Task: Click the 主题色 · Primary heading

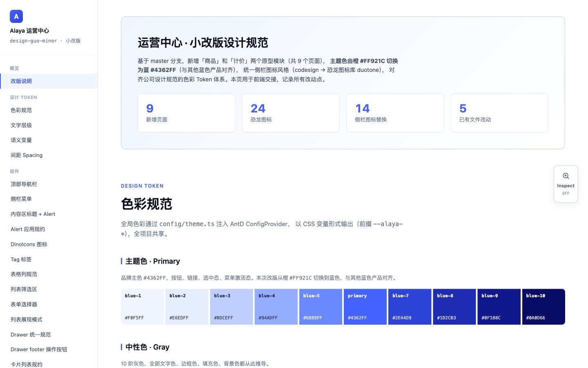Action: point(153,261)
